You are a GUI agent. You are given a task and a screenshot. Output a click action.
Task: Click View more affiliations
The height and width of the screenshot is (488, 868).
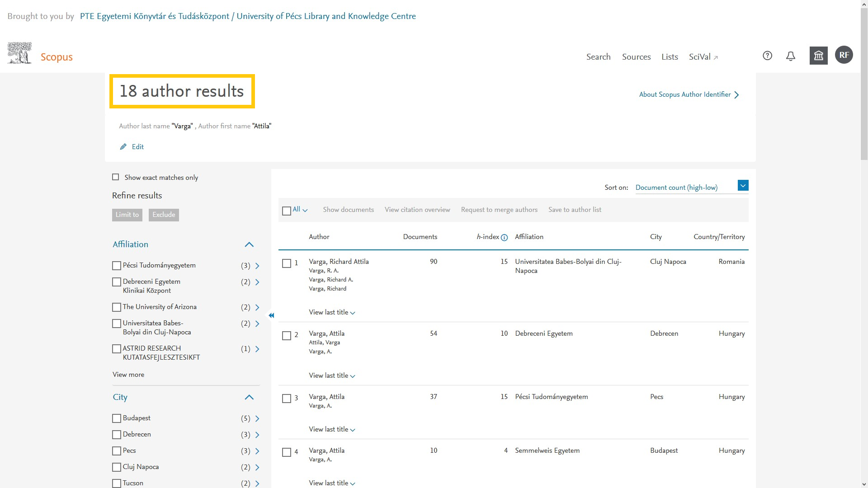[128, 375]
